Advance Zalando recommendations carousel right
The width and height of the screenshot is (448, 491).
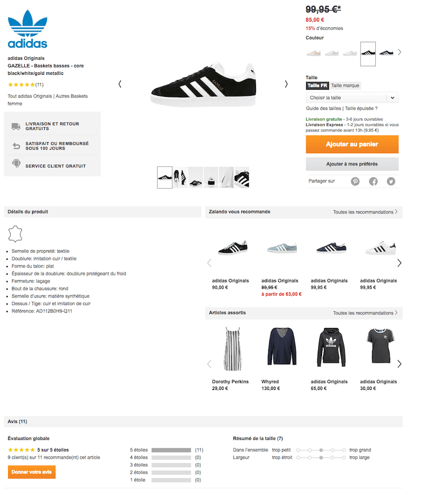coord(399,263)
